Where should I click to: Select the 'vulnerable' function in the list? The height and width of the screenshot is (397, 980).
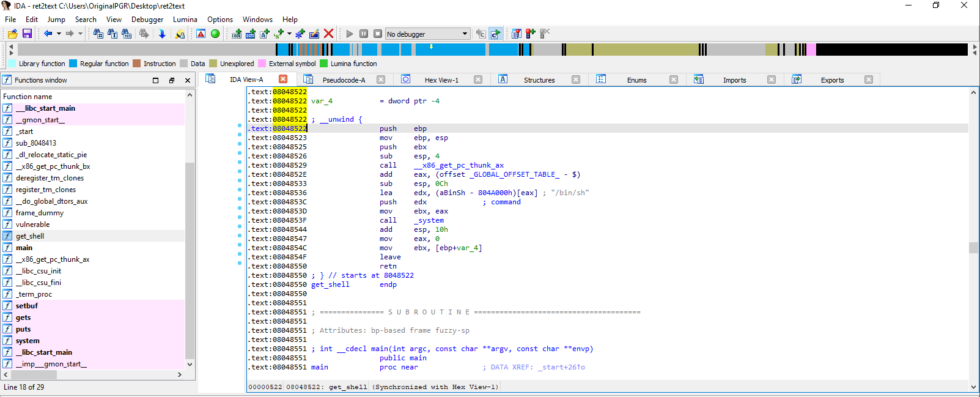coord(93,224)
